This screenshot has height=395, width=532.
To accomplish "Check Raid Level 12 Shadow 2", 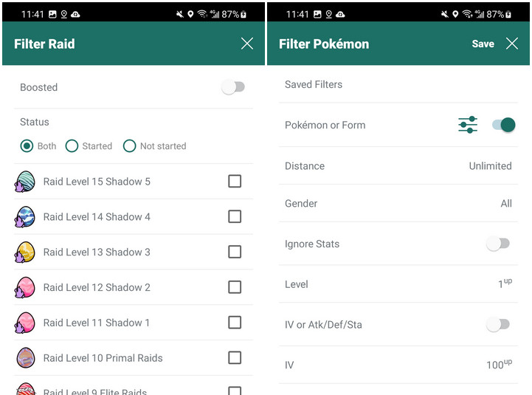I will point(235,287).
